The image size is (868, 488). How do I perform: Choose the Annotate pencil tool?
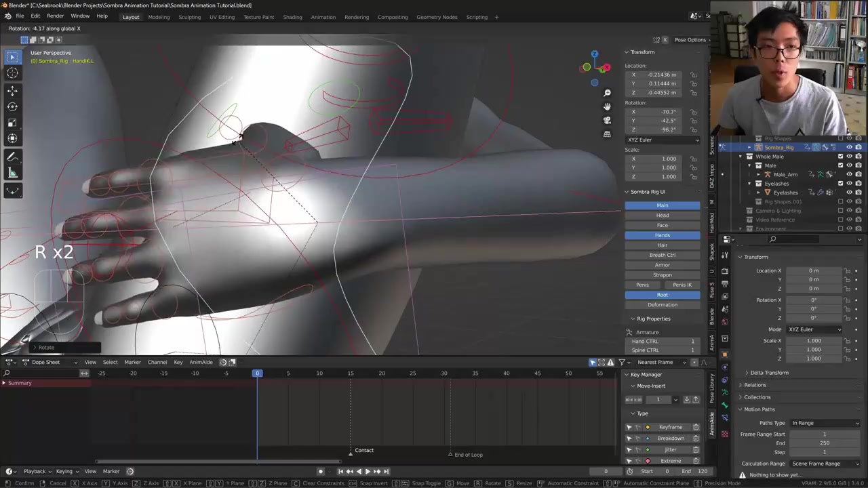coord(12,157)
